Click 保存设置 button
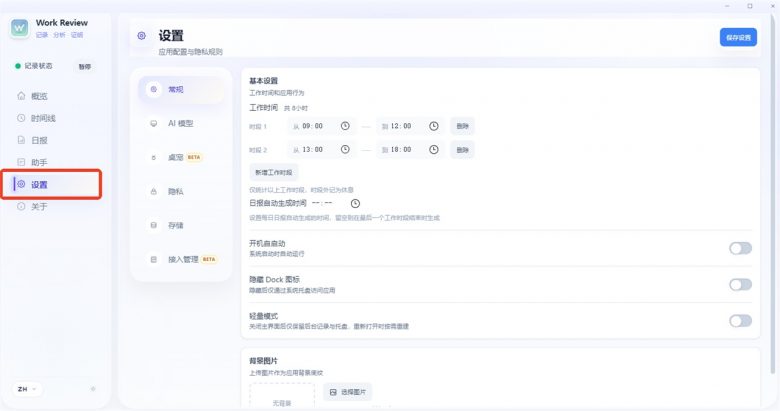Image resolution: width=780 pixels, height=411 pixels. [x=738, y=37]
